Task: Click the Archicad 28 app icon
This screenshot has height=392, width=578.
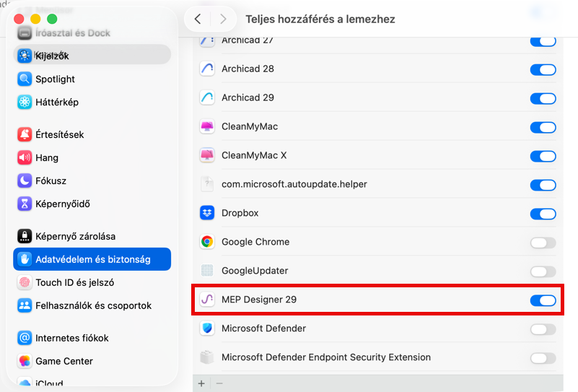Action: tap(207, 69)
